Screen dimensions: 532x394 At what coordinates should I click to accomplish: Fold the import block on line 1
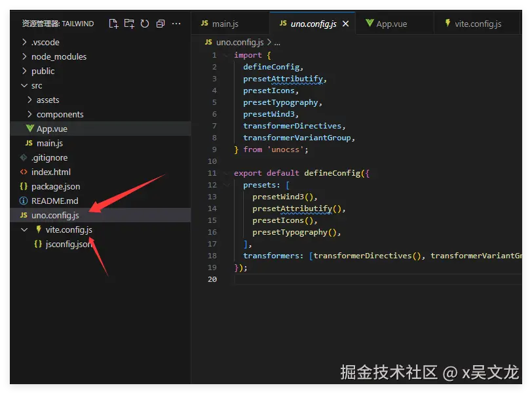[225, 55]
